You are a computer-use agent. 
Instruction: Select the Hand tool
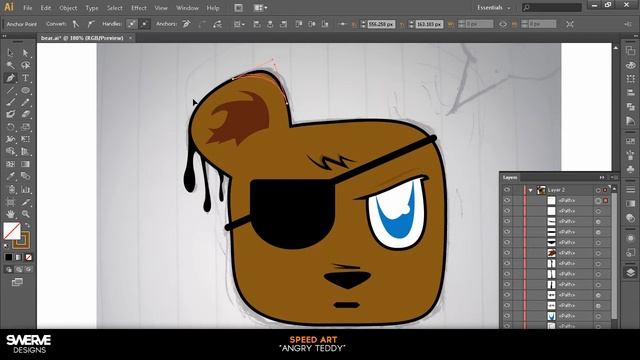click(x=10, y=214)
